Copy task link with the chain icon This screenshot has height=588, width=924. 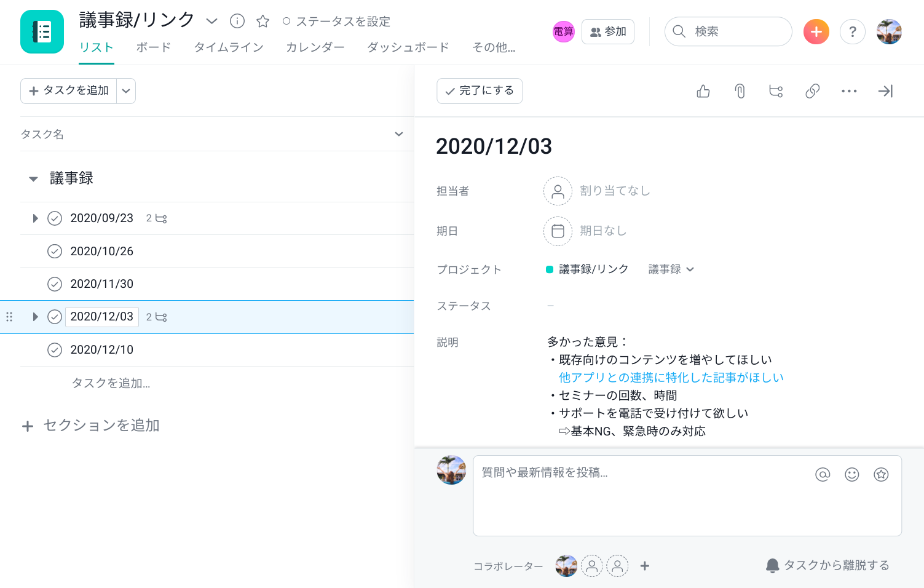click(x=812, y=91)
